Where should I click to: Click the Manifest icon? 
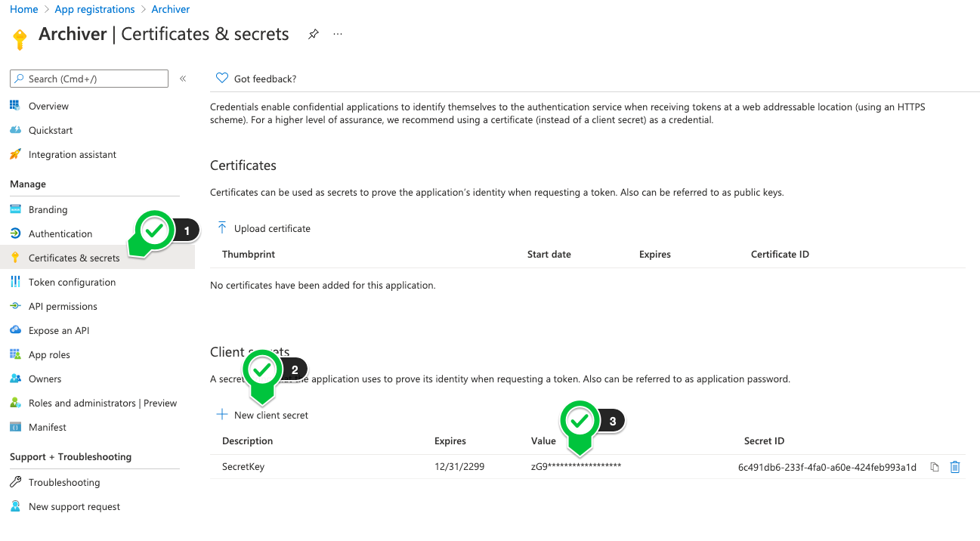coord(15,427)
